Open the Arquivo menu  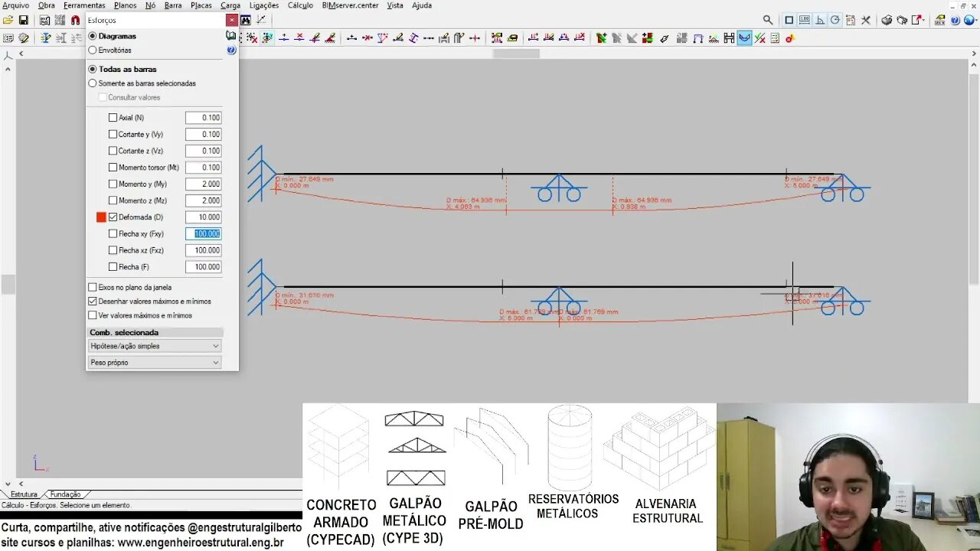tap(15, 5)
